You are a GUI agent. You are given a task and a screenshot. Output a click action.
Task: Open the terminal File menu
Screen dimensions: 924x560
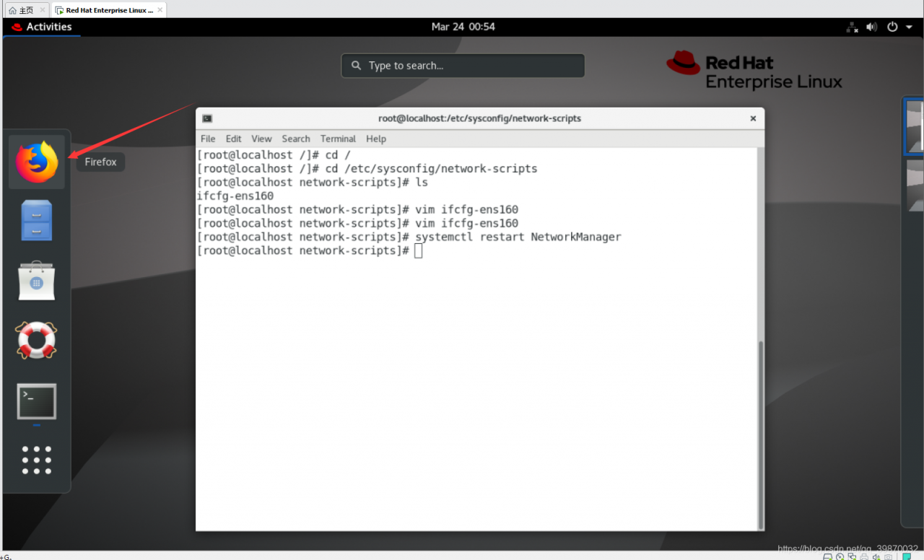208,139
